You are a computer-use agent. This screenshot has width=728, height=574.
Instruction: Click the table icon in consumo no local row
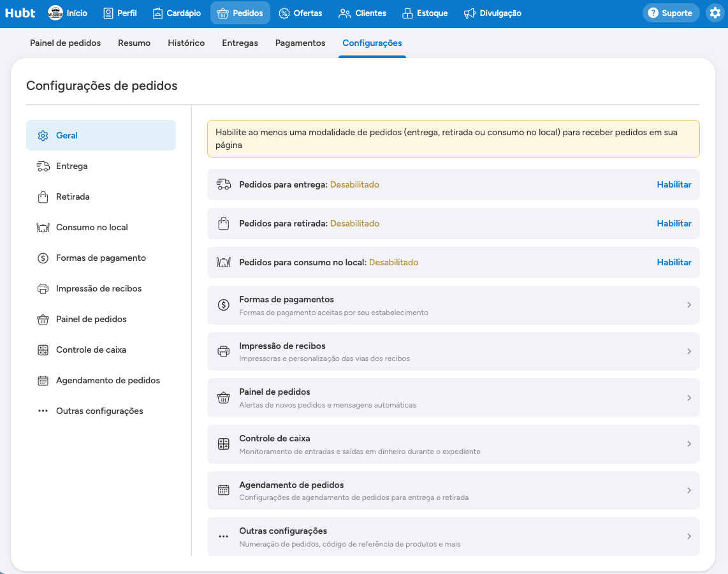pos(224,262)
